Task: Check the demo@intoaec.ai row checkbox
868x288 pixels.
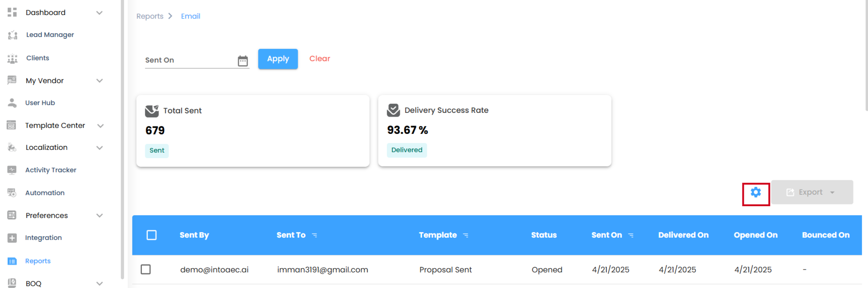Action: [x=146, y=269]
